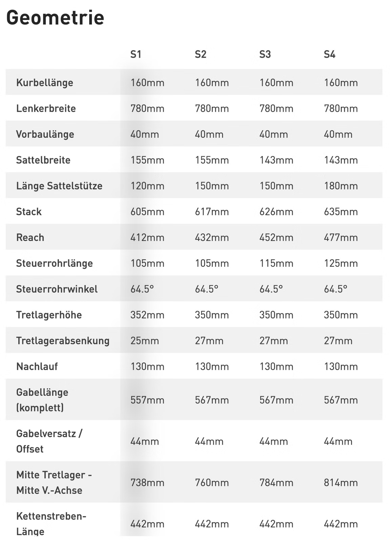Click the Tretlagerhöhe value 352mm
This screenshot has width=392, height=549.
[x=147, y=315]
